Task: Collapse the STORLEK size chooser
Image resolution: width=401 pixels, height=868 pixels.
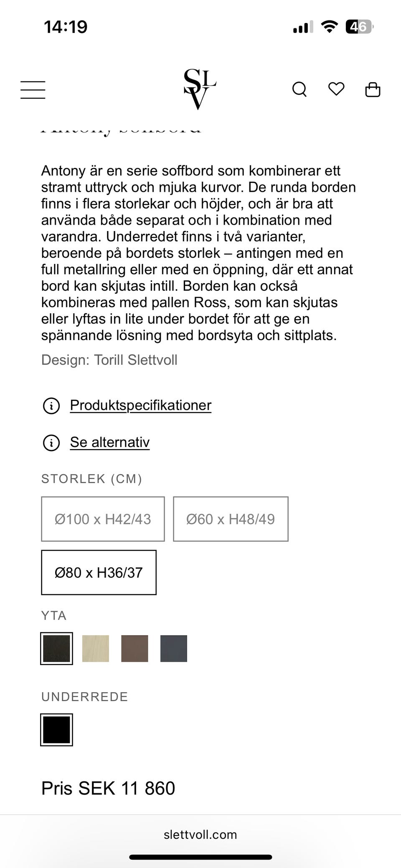Action: tap(91, 479)
